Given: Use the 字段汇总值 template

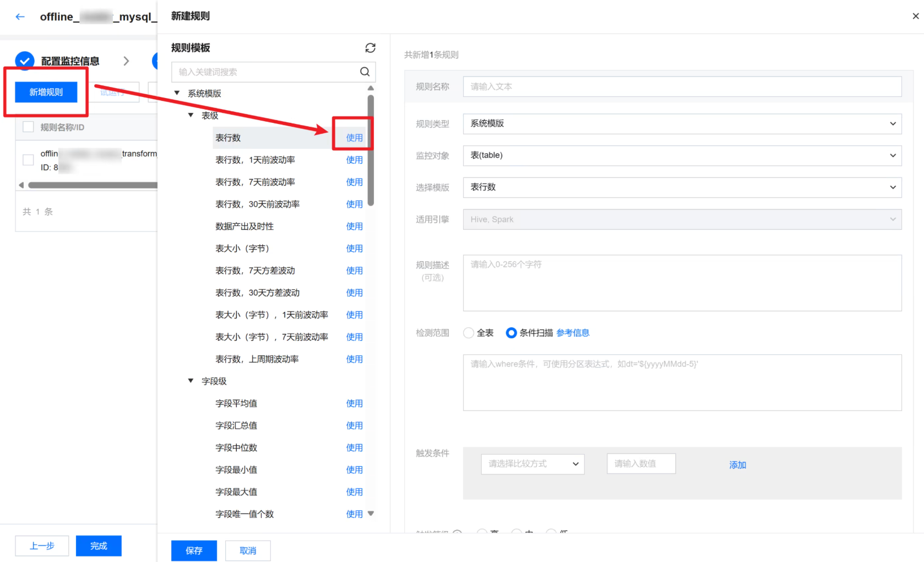Looking at the screenshot, I should click(x=354, y=425).
